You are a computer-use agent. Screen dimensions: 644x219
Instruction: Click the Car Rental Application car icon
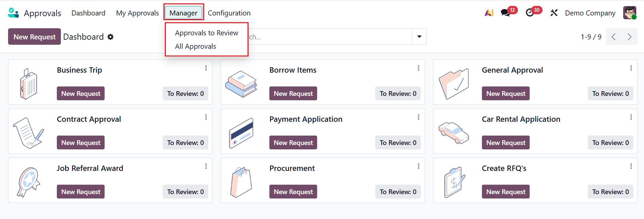[454, 132]
